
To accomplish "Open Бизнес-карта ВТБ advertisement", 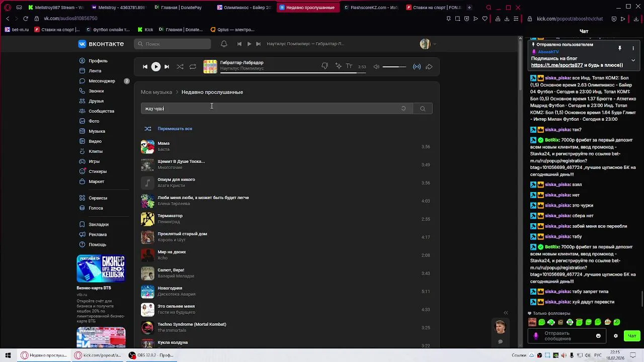I will (x=101, y=290).
